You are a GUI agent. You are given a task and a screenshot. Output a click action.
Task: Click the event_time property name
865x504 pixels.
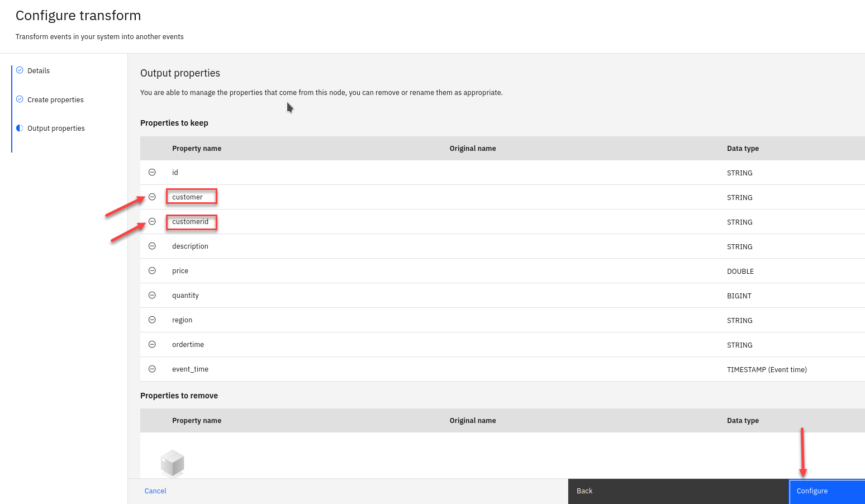click(x=190, y=369)
